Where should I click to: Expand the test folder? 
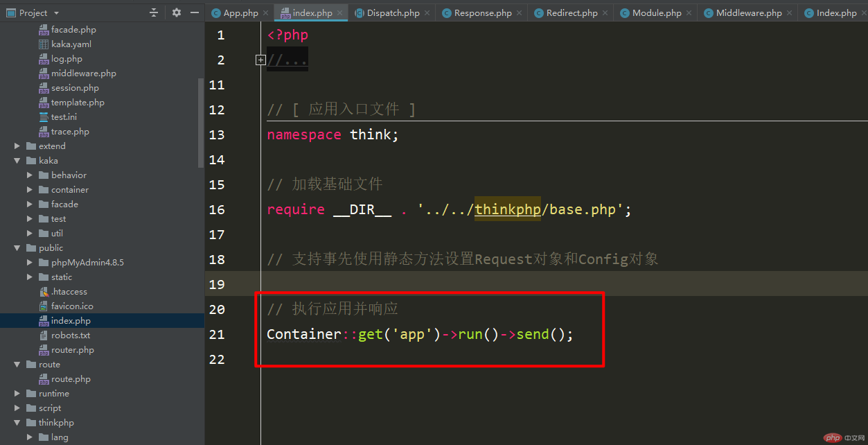pos(30,219)
